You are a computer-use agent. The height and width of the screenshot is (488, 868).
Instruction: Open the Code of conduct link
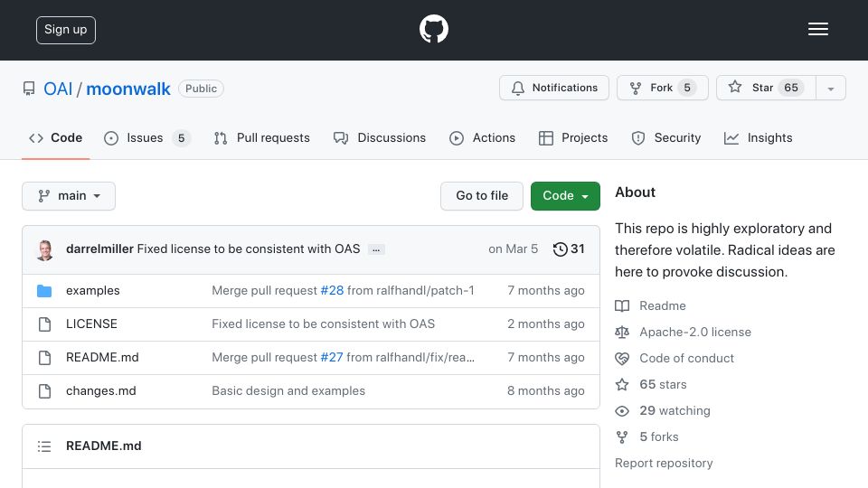click(x=686, y=358)
